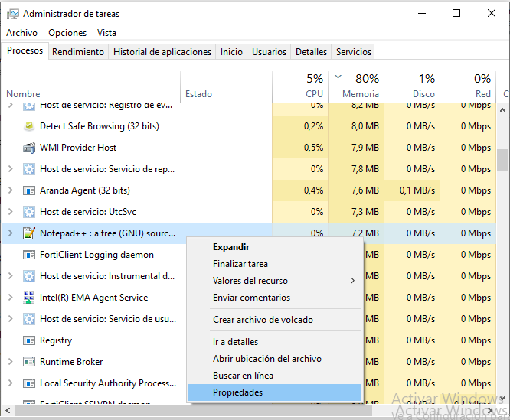
Task: Switch to Historial de aplicaciones tab
Action: click(162, 52)
